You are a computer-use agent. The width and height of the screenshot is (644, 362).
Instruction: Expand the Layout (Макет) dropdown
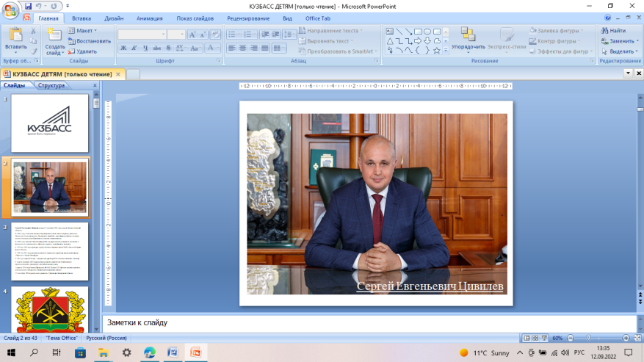[96, 31]
